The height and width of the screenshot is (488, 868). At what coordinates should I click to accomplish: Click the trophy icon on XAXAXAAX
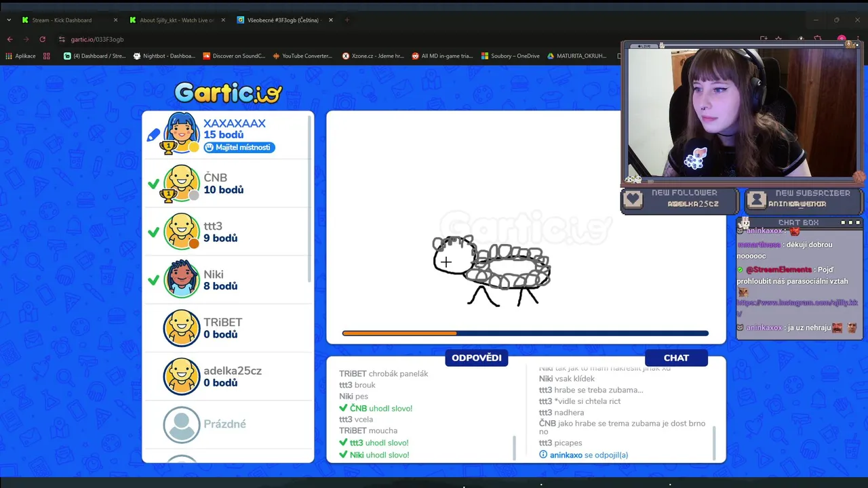(167, 147)
